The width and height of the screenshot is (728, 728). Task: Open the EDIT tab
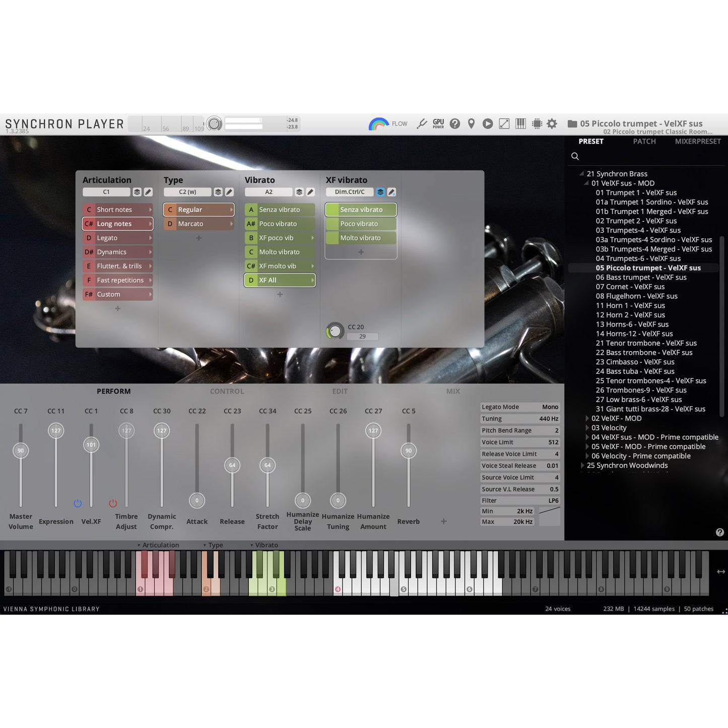[340, 391]
